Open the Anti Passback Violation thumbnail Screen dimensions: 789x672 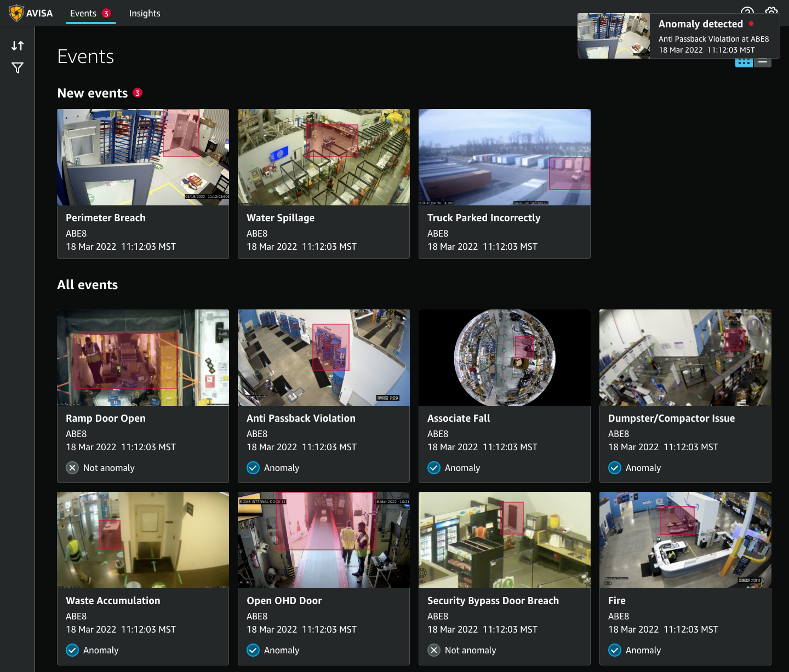324,358
